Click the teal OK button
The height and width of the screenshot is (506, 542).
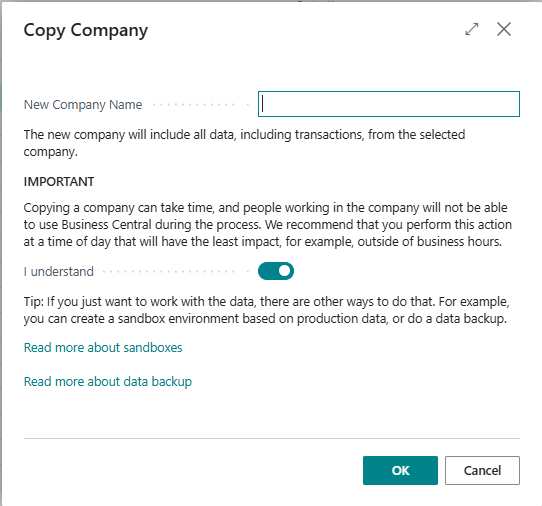tap(400, 470)
